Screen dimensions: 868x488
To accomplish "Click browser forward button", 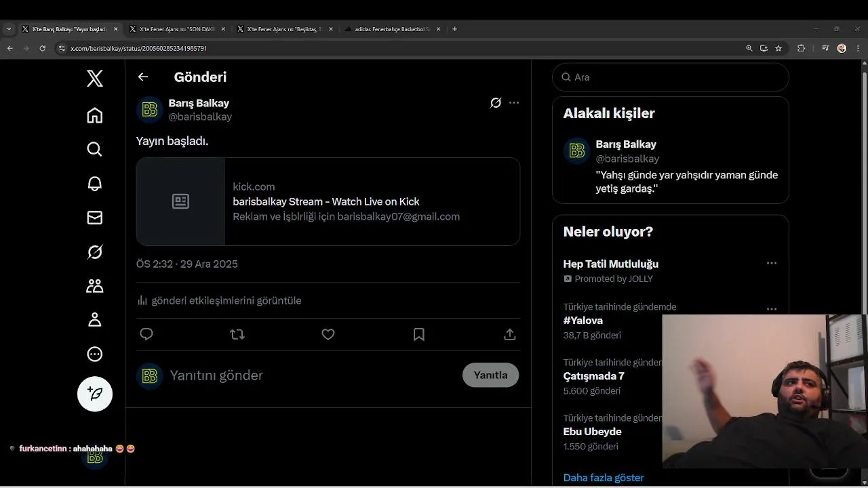I will coord(26,48).
